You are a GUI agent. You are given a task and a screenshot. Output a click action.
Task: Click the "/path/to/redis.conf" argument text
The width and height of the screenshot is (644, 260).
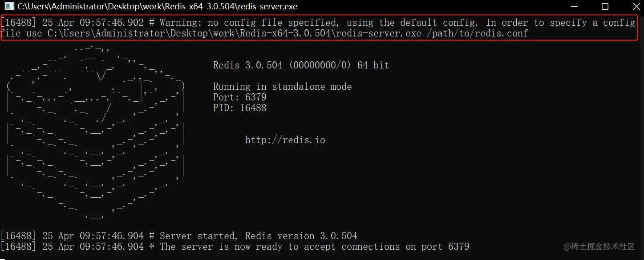click(480, 33)
